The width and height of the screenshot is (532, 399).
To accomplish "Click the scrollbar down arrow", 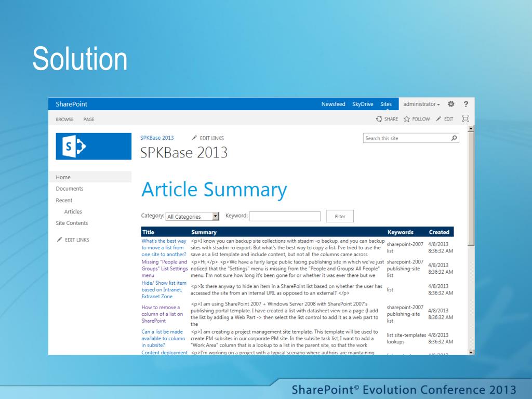I will (471, 352).
